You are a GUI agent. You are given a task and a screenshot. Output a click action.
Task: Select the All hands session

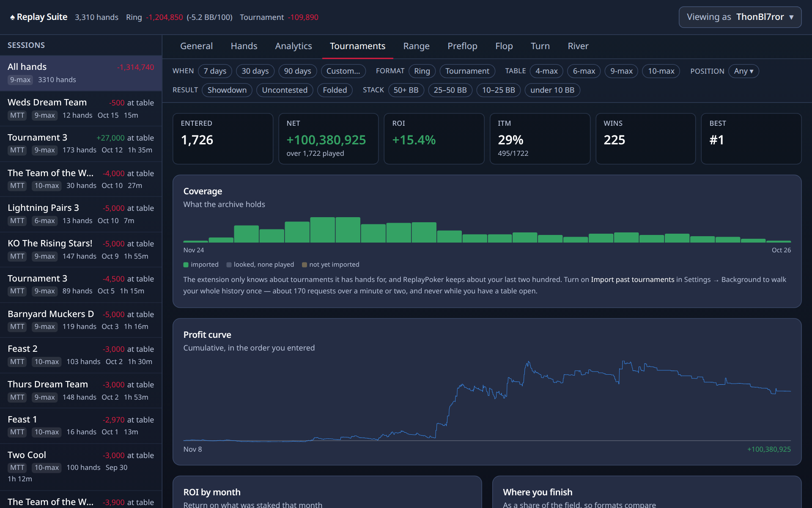pyautogui.click(x=81, y=73)
